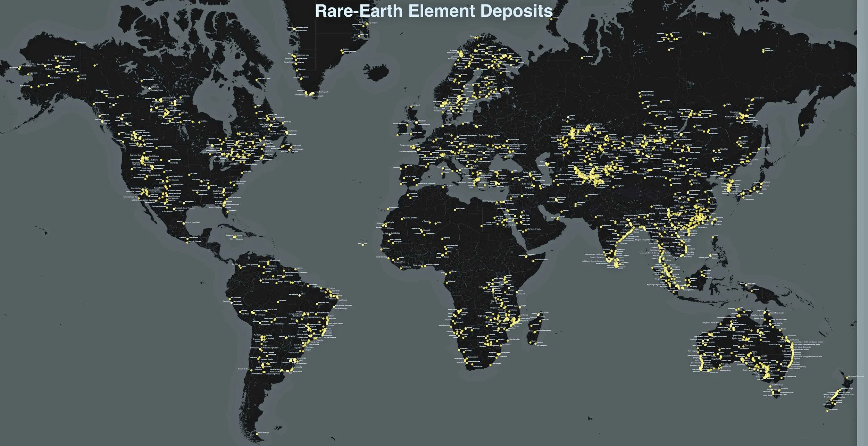Select the Dubbo deposit in Australia
The height and width of the screenshot is (446, 868).
point(781,364)
